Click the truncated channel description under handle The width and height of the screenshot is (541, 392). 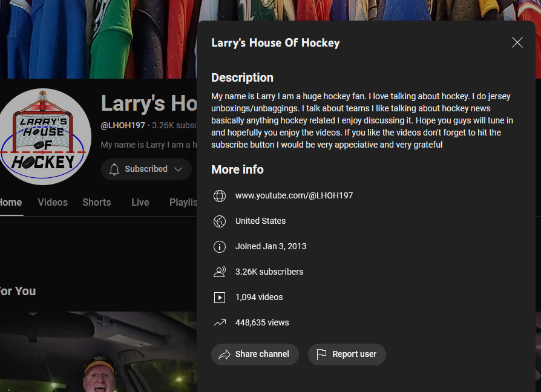pyautogui.click(x=149, y=145)
